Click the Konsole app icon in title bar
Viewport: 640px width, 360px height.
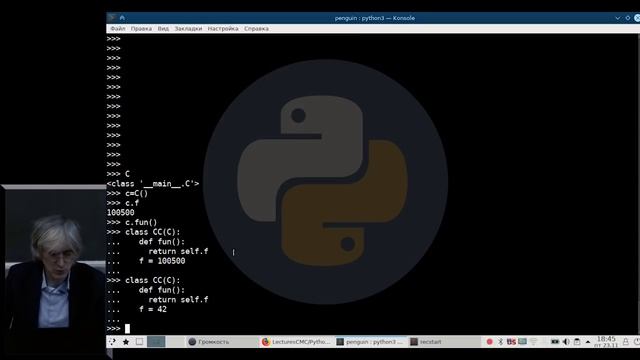click(112, 18)
